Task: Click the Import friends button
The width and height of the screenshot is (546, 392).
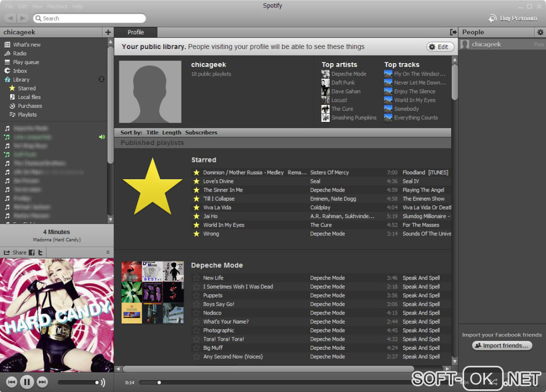Action: [x=502, y=345]
